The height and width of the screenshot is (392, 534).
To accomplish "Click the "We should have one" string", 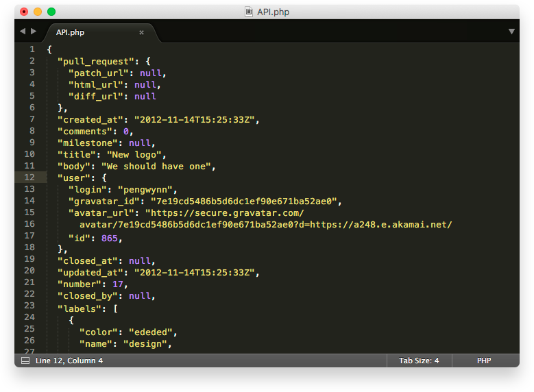I will coord(156,167).
